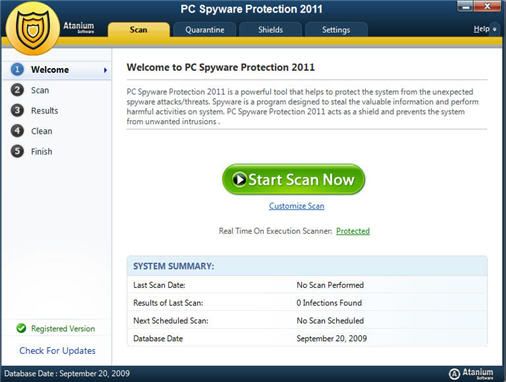506x382 pixels.
Task: Expand the Help dropdown arrow
Action: (x=495, y=30)
